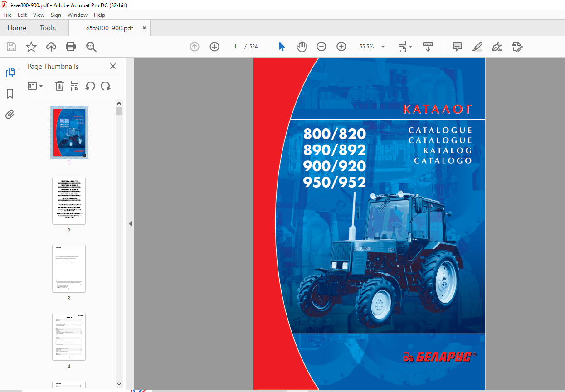Screen dimensions: 565x392
Task: Open the find text magnifier tool
Action: click(92, 47)
